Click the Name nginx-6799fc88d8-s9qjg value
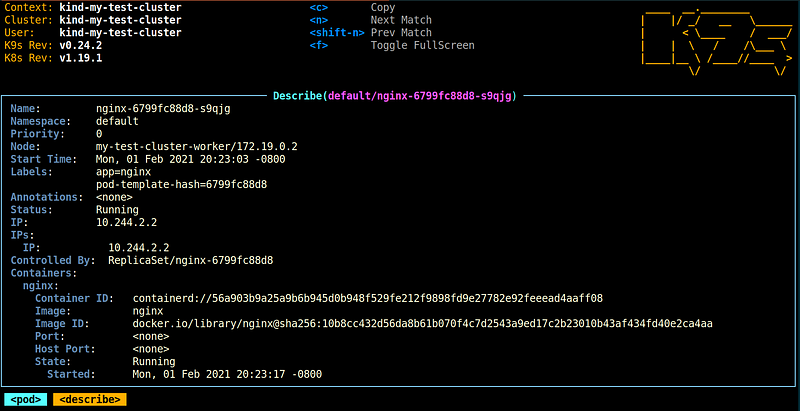The height and width of the screenshot is (411, 800). [x=163, y=109]
